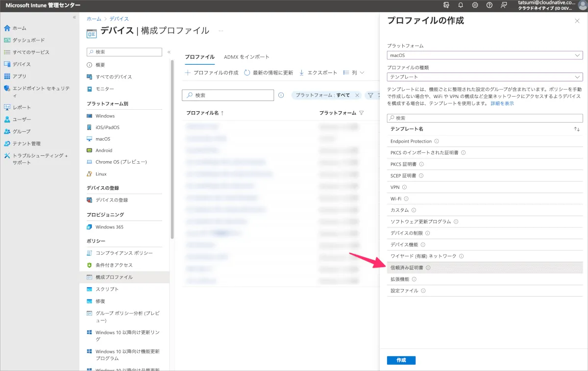Click info icon next to SCEP 証明書
This screenshot has width=588, height=371.
coord(421,175)
